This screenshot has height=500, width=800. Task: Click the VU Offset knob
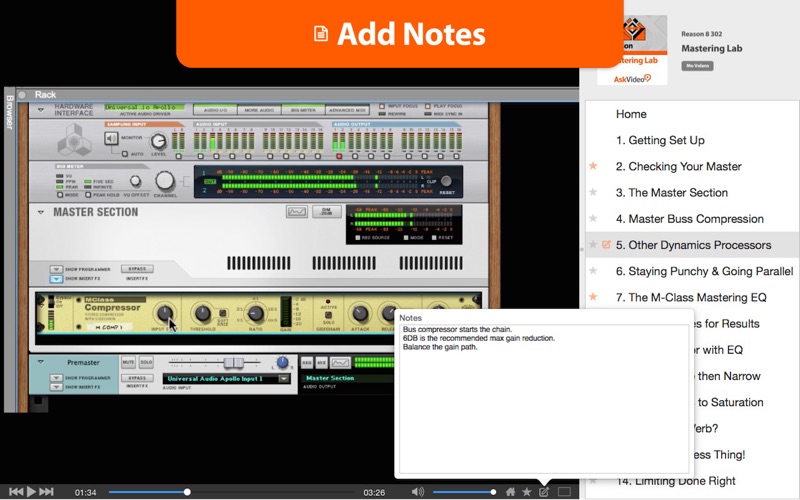tap(135, 181)
